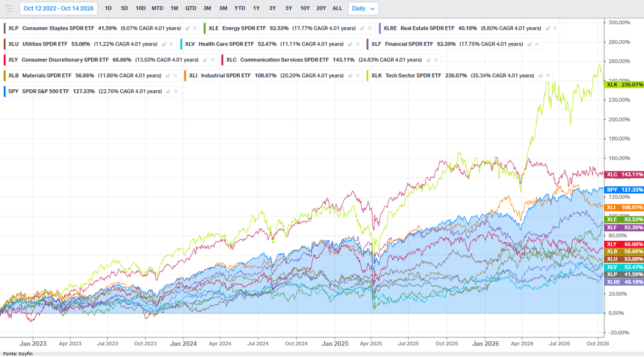Remove XLU Utilities series with X

tap(171, 44)
